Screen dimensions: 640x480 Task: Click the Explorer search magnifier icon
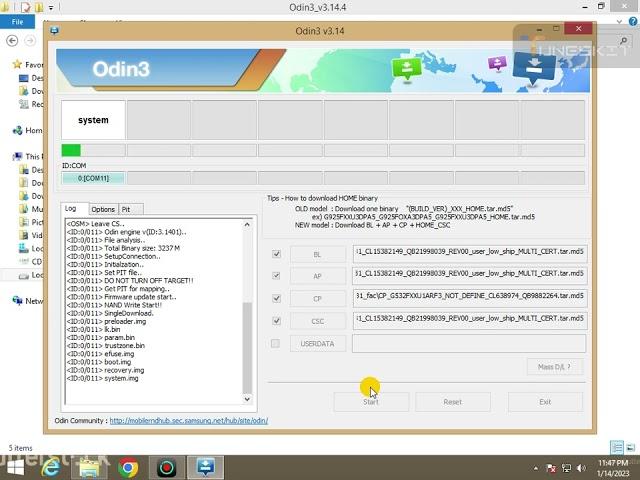tap(624, 40)
